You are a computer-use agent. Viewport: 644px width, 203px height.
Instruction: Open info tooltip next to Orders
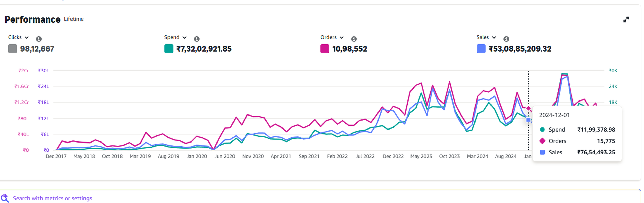[x=354, y=39]
